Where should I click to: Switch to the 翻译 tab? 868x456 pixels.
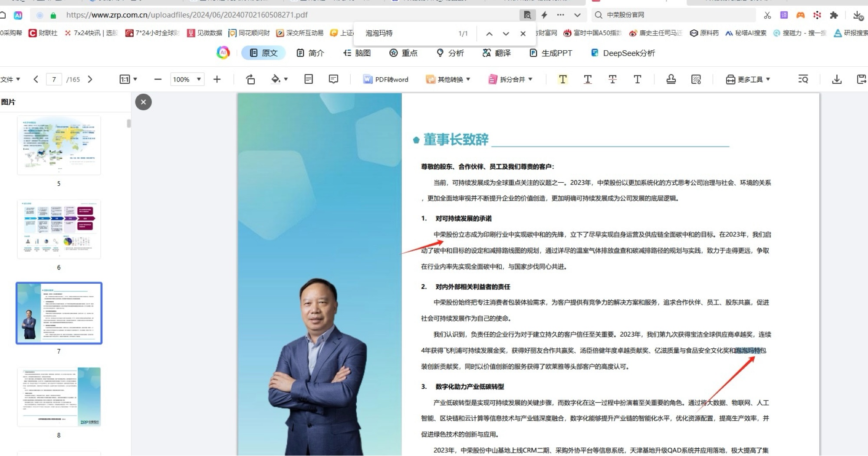click(496, 53)
